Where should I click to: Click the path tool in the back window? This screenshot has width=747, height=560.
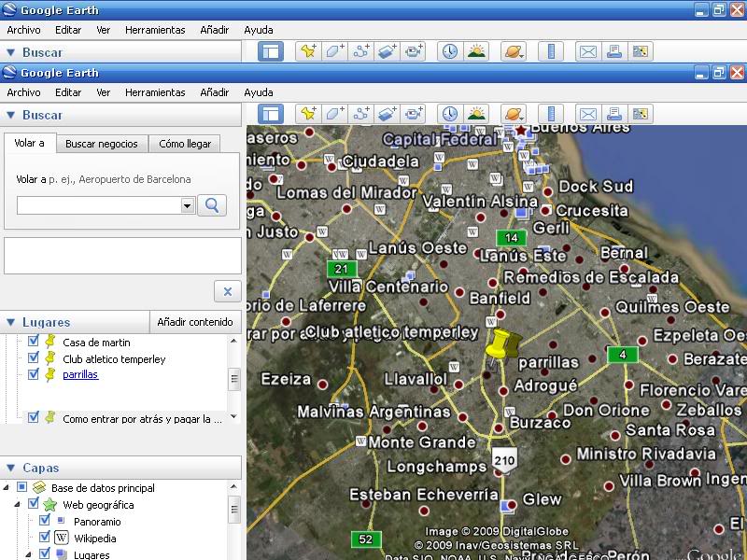[361, 51]
